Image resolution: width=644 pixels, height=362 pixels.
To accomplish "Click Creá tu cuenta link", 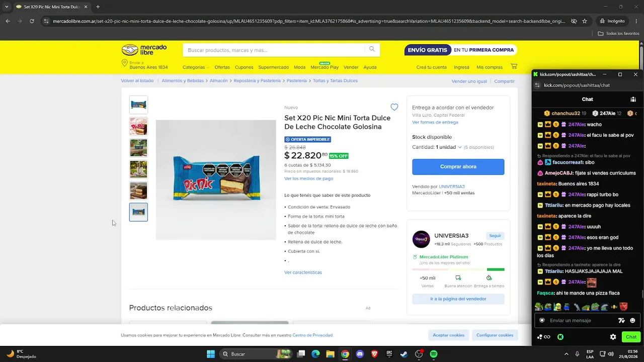I will (431, 67).
